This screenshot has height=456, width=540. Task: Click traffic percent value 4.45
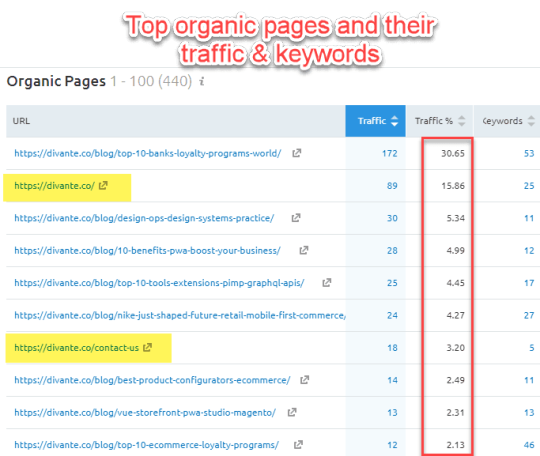tap(456, 283)
